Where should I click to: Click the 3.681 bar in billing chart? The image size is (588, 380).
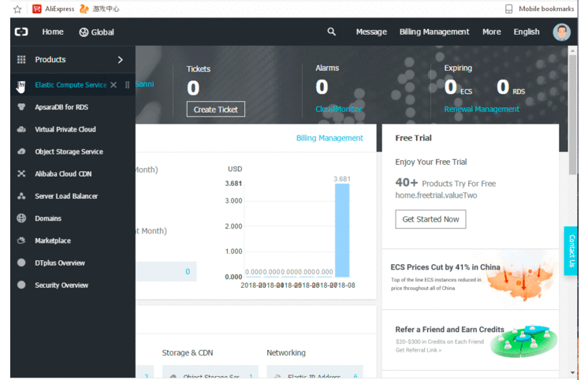tap(342, 230)
